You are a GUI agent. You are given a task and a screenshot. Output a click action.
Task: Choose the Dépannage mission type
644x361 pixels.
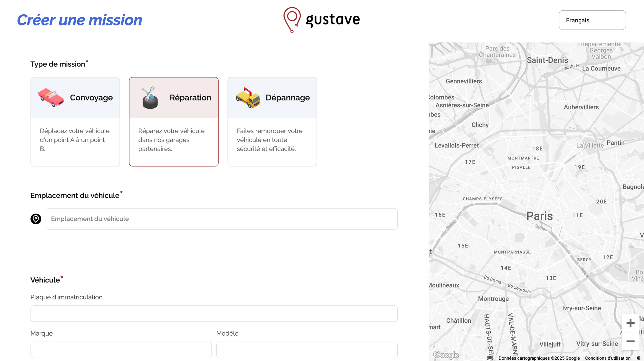pyautogui.click(x=272, y=122)
